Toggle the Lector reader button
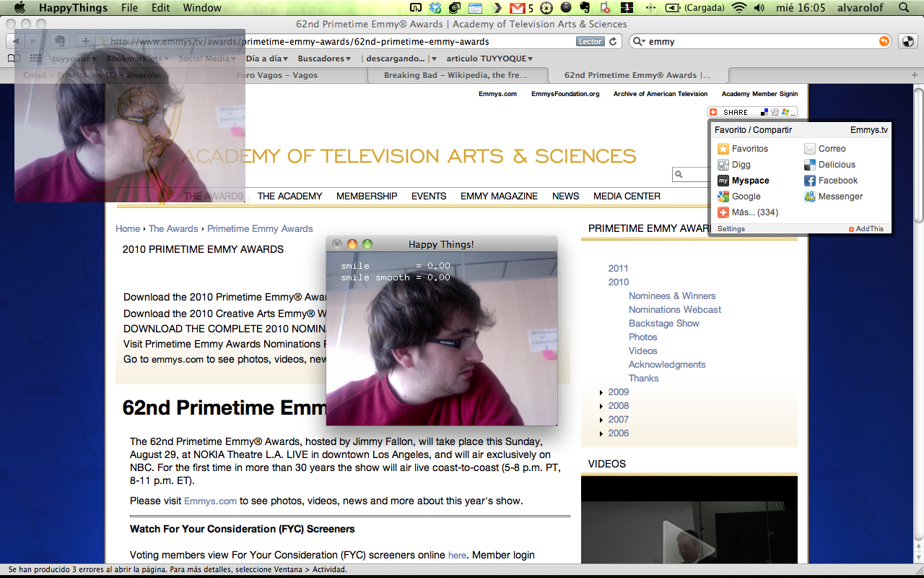This screenshot has width=924, height=578. (x=590, y=42)
